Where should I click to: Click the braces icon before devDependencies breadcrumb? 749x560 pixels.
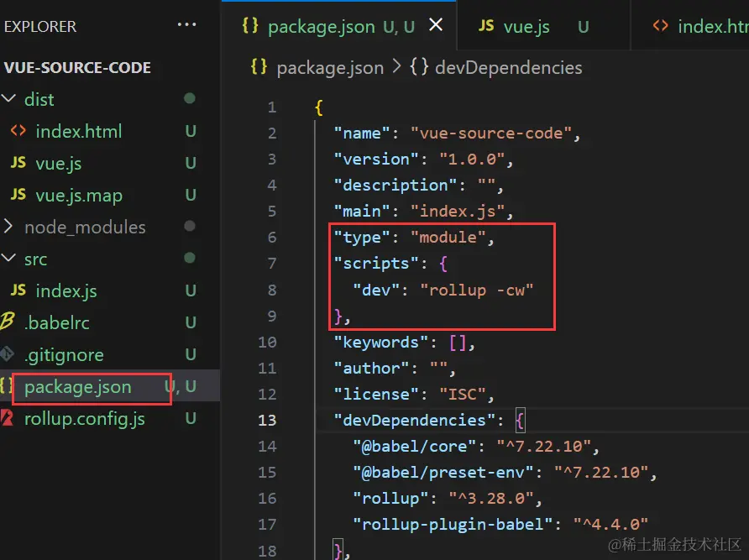(419, 67)
